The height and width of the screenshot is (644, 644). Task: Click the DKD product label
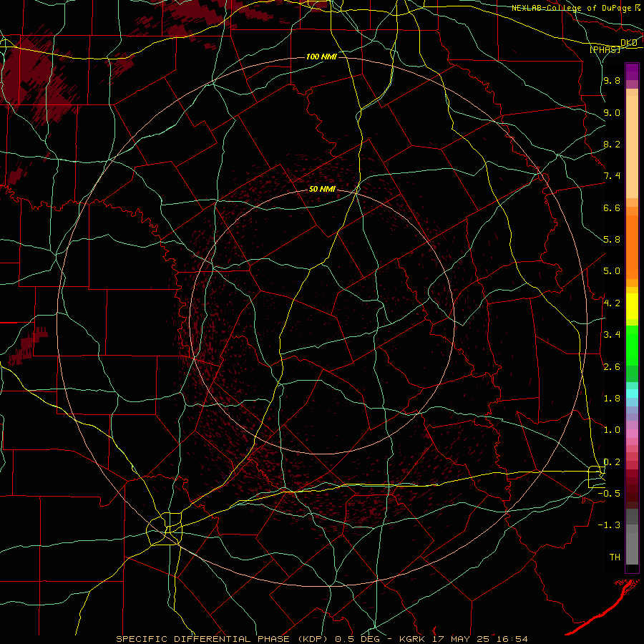628,42
